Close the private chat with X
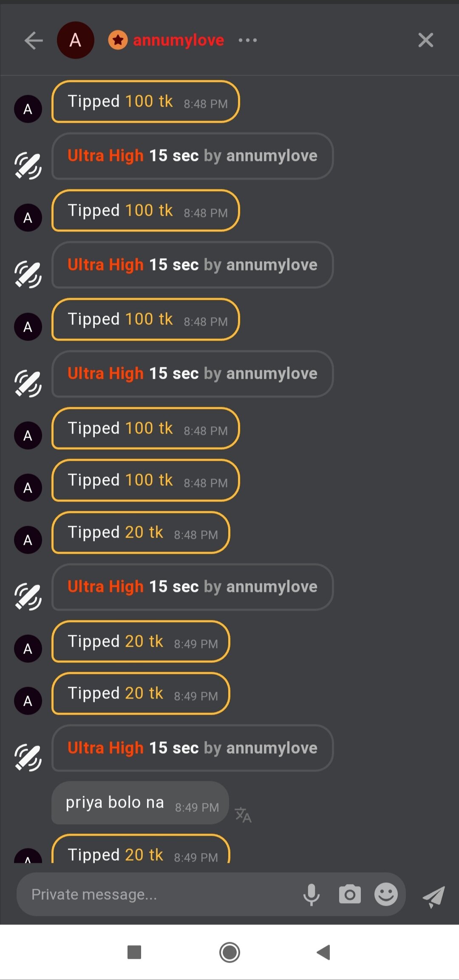This screenshot has width=459, height=980. click(x=425, y=40)
